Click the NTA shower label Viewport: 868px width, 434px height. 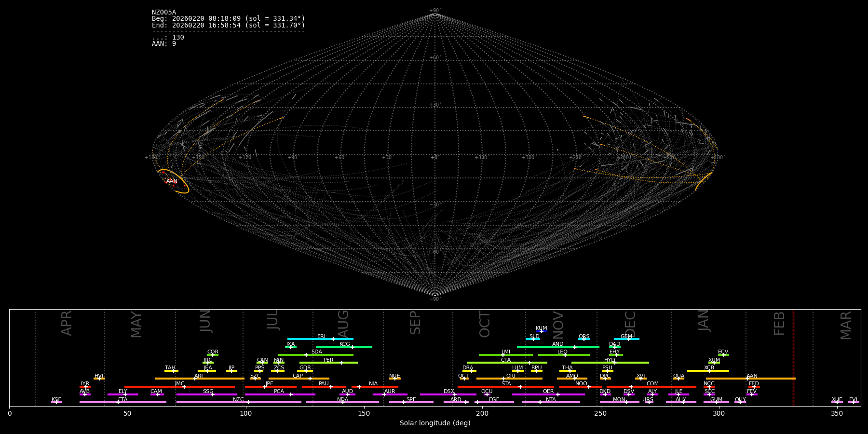point(551,400)
